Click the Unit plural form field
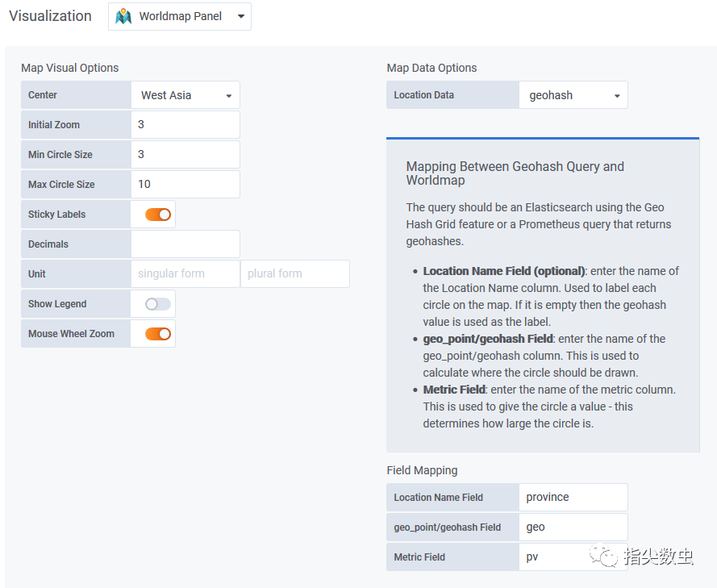Viewport: 717px width, 588px height. click(295, 274)
